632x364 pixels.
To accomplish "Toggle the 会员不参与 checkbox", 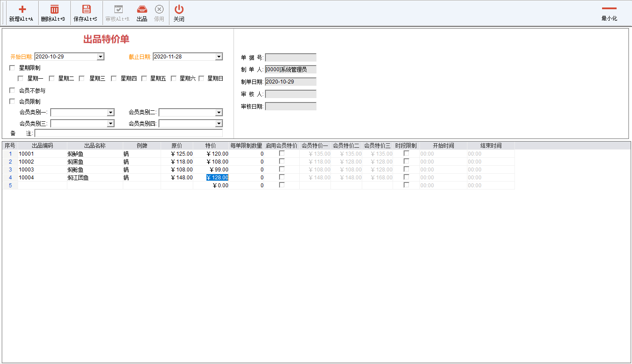I will (12, 90).
